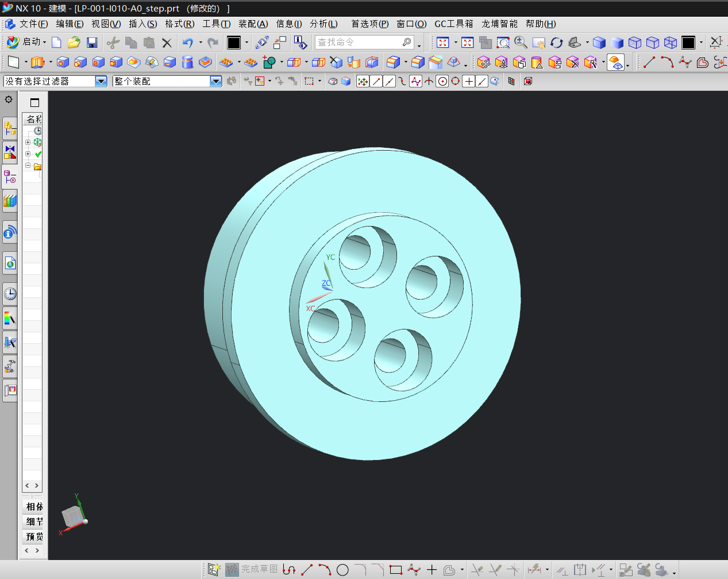Screen dimensions: 728x579
Task: Open the 编辑(E) menu
Action: 70,24
